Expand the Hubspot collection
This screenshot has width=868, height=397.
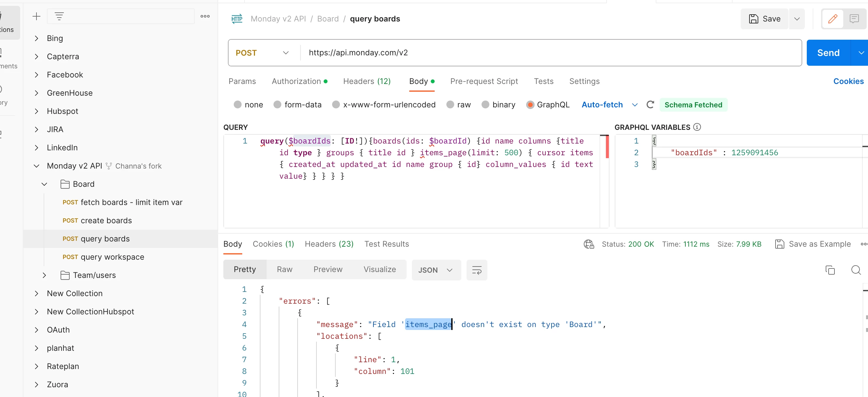(x=36, y=111)
